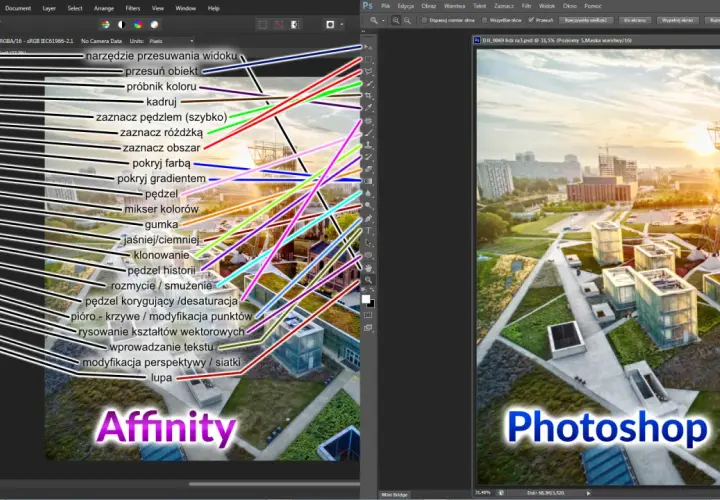
Task: Click Photoshop background black color swatch
Action: pos(372,304)
